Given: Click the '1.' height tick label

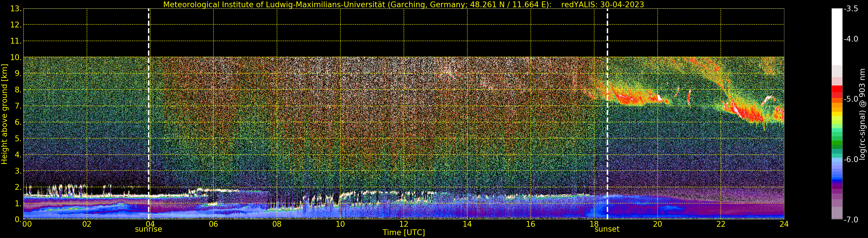Looking at the screenshot, I should click(18, 203).
